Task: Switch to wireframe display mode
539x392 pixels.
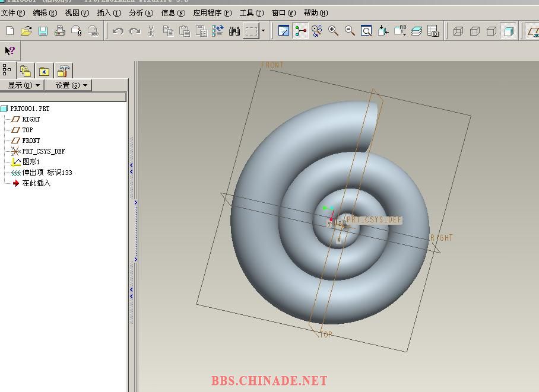Action: (458, 31)
